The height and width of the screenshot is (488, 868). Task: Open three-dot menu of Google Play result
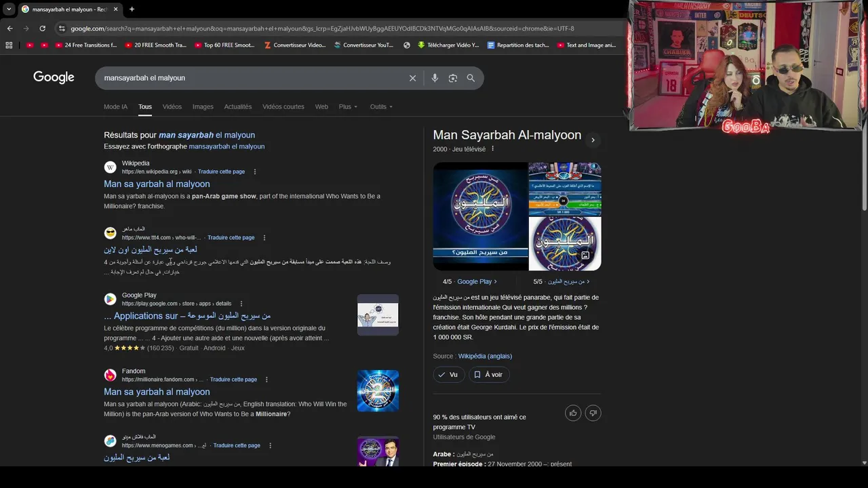tap(241, 304)
